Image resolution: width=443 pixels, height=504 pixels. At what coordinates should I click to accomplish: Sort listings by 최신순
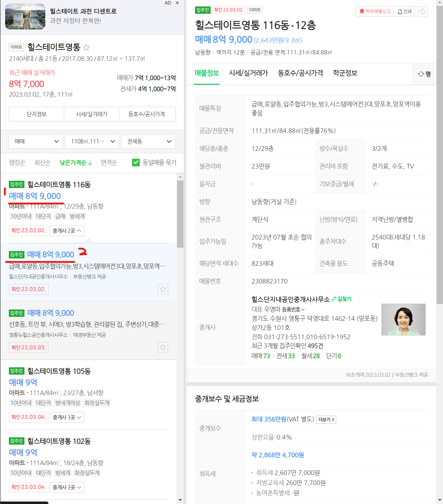(42, 163)
